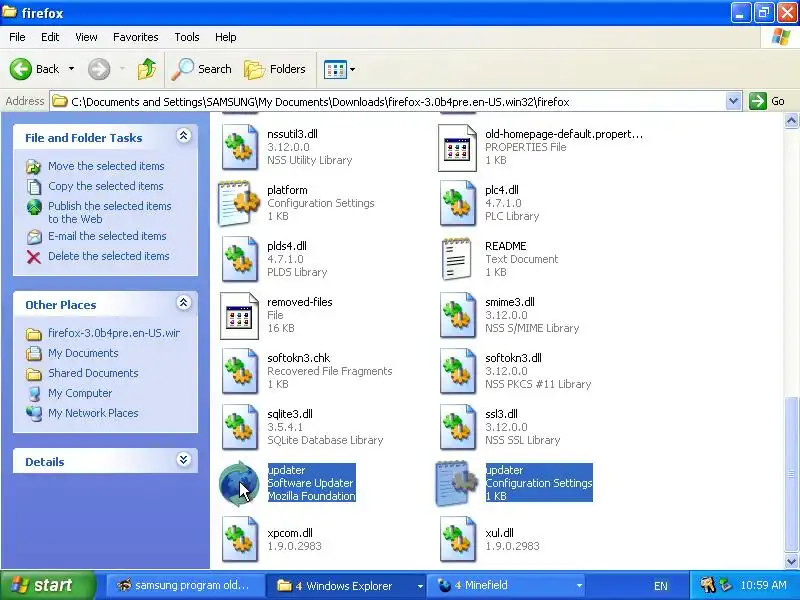
Task: Click the My Computer icon in Other Places
Action: coord(34,393)
